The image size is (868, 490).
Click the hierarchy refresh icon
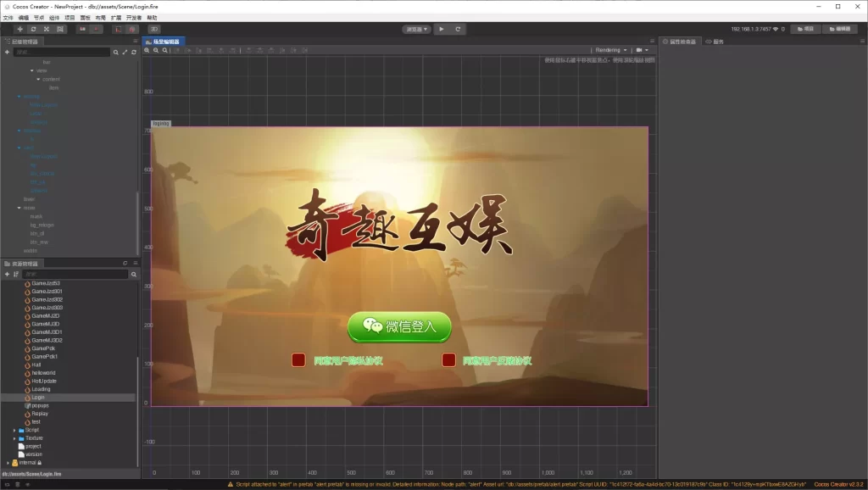(x=133, y=52)
